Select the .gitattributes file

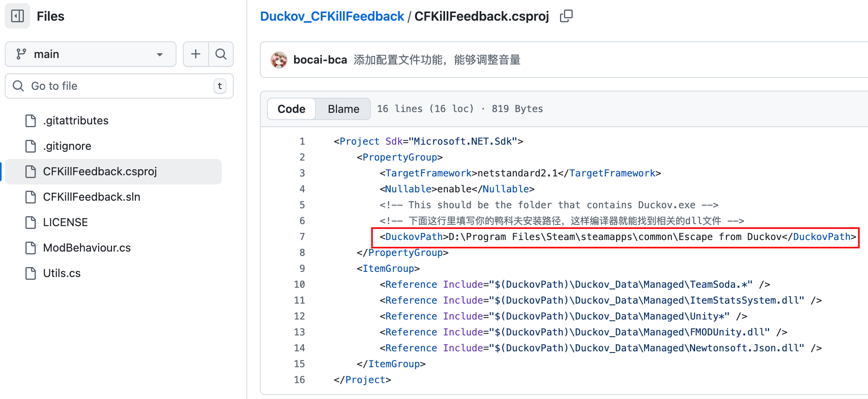pyautogui.click(x=76, y=120)
